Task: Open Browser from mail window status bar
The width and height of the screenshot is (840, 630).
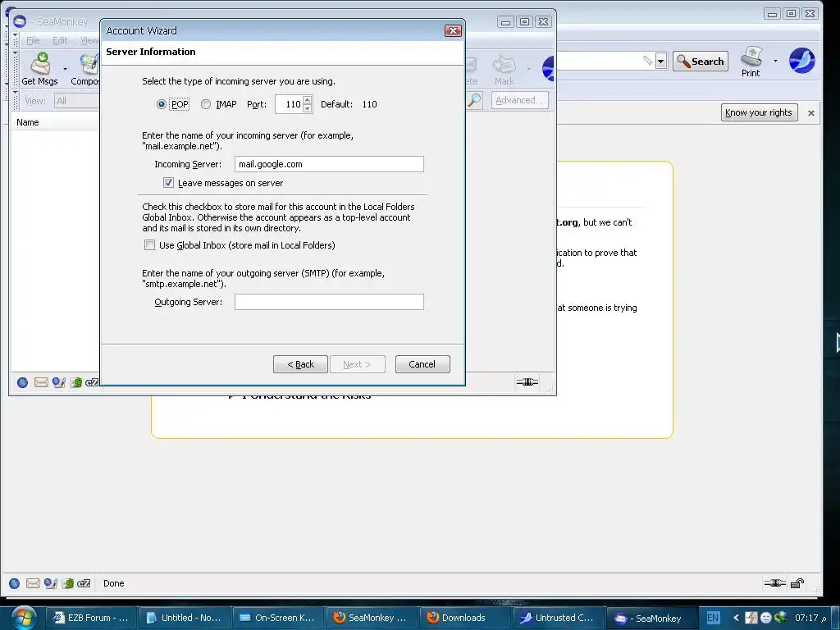Action: tap(22, 382)
